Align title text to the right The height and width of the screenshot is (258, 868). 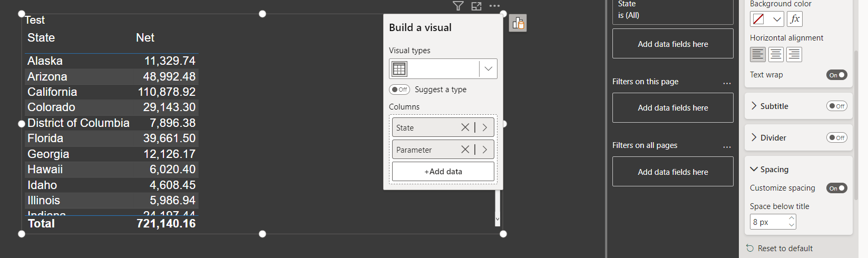click(794, 54)
